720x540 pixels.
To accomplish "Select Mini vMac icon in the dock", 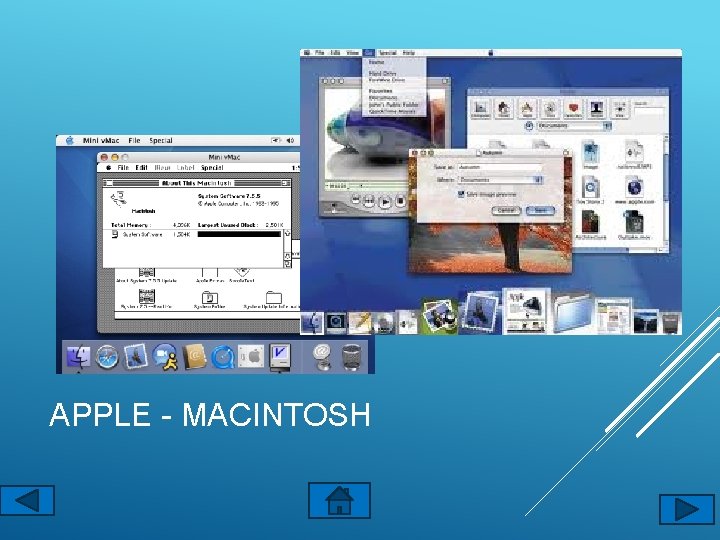I will pyautogui.click(x=280, y=357).
